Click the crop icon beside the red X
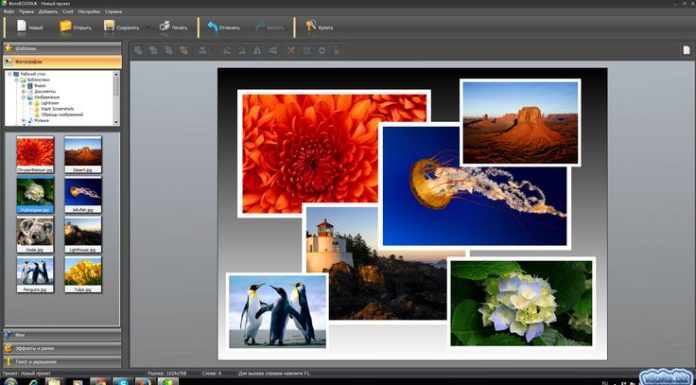Screen dimensions: 696x385 pos(306,50)
